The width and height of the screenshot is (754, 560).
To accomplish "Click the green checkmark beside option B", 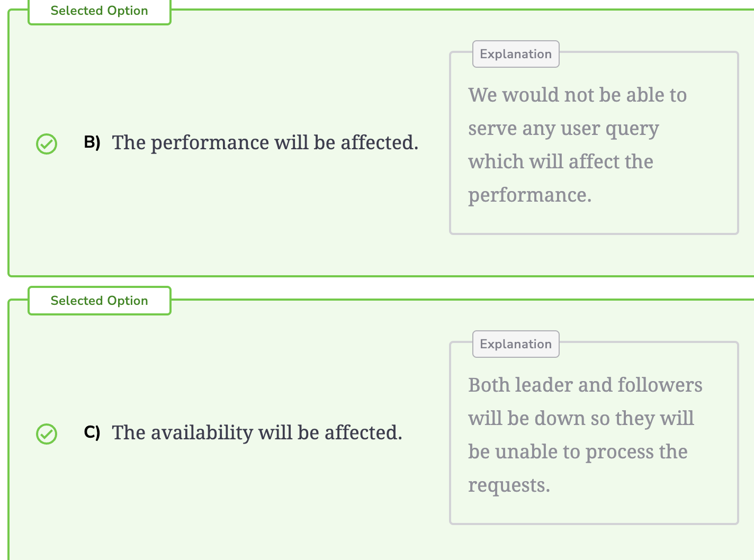I will click(x=47, y=143).
